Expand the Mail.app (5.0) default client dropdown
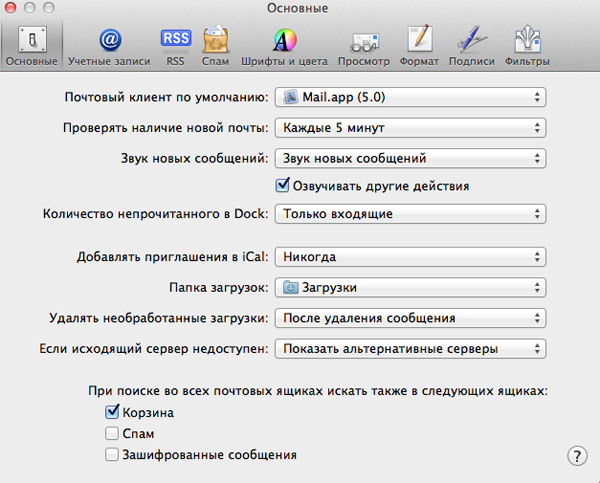The height and width of the screenshot is (483, 600). pos(410,97)
